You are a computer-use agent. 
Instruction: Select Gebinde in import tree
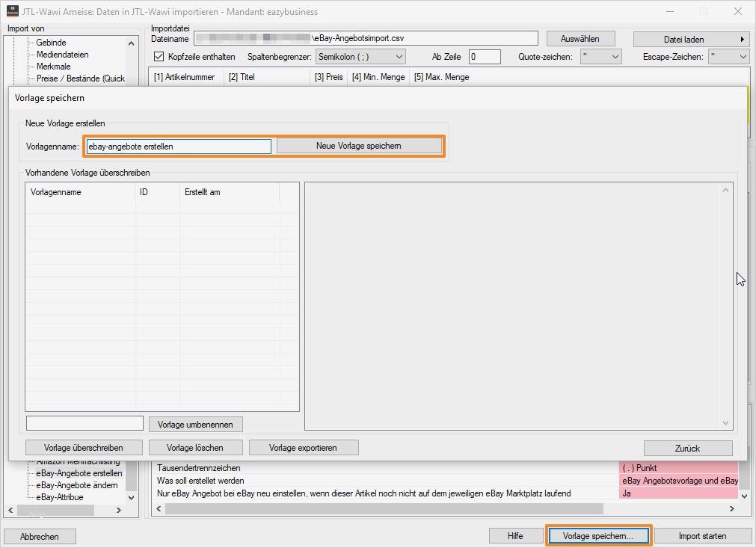(51, 43)
